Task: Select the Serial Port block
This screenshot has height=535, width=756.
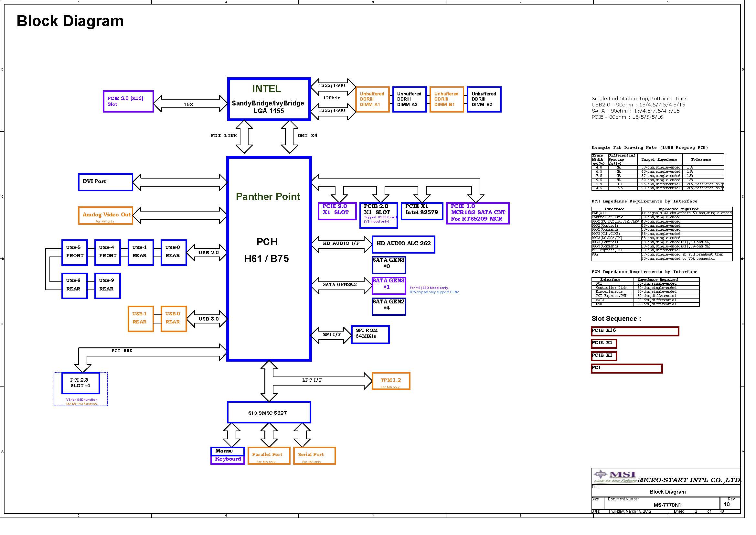Action: [x=314, y=456]
